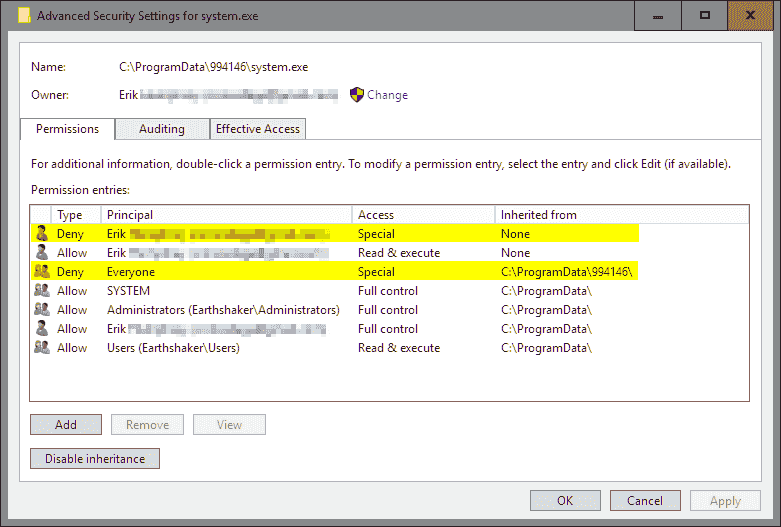Click the Remove button

[x=147, y=424]
